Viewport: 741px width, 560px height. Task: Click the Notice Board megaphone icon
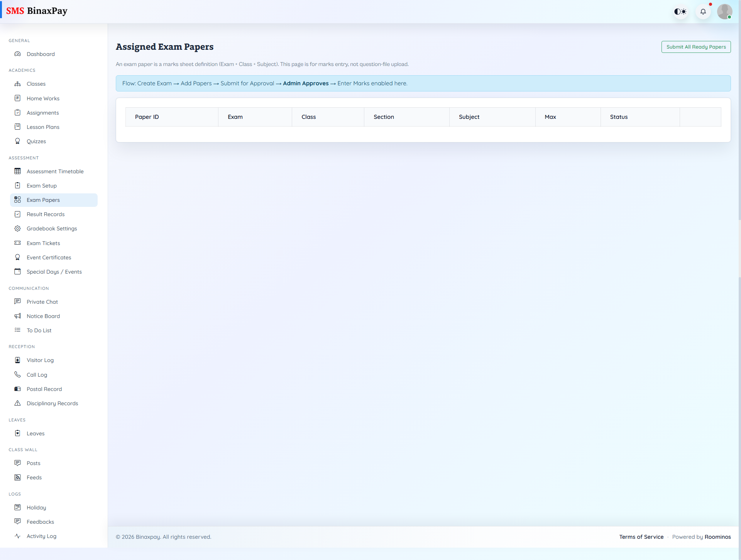(x=17, y=316)
